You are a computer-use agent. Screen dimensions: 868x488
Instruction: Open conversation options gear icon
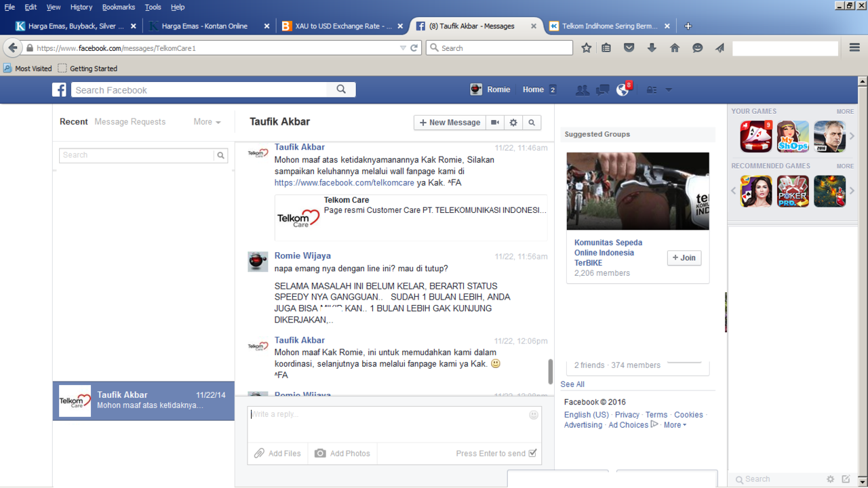tap(513, 123)
